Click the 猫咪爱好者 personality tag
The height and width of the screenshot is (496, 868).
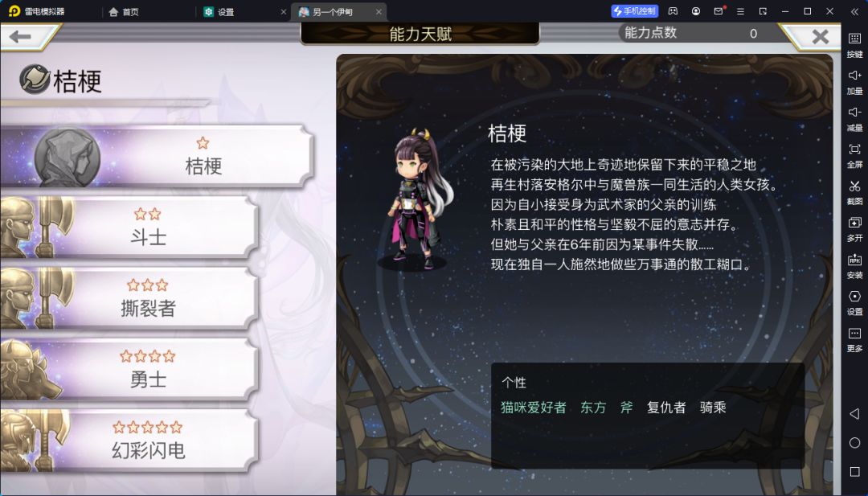click(x=533, y=408)
